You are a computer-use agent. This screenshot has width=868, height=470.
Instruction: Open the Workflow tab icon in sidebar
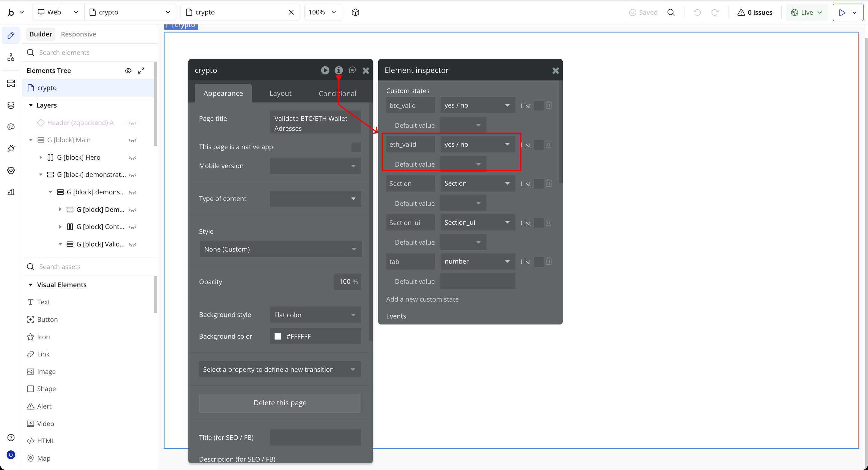(x=11, y=57)
